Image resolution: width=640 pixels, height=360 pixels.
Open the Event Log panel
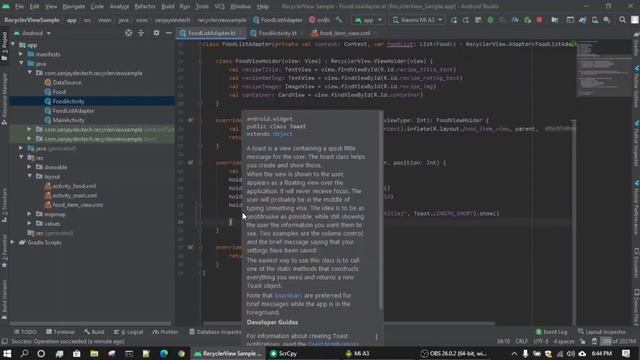pos(551,332)
